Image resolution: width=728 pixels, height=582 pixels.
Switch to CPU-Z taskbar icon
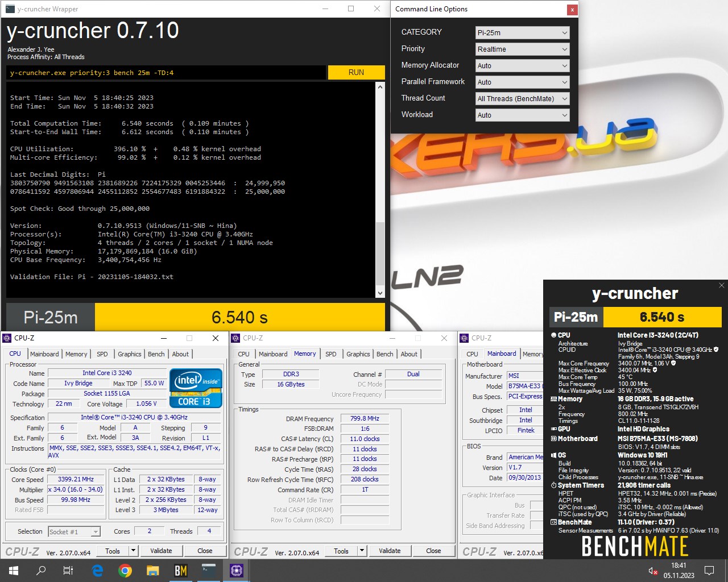click(x=237, y=571)
